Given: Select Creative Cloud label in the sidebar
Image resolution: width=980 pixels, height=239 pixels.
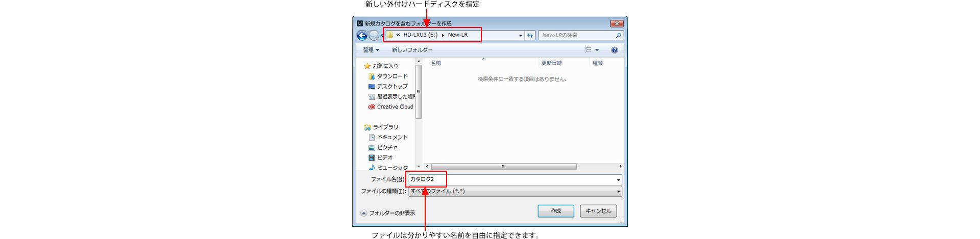Looking at the screenshot, I should [x=395, y=107].
